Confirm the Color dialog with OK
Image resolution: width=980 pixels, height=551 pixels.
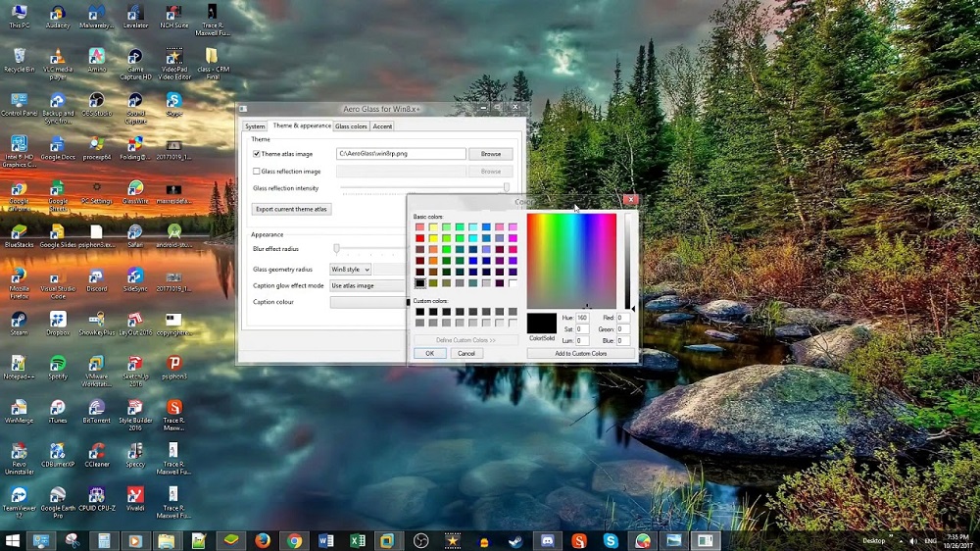tap(429, 353)
